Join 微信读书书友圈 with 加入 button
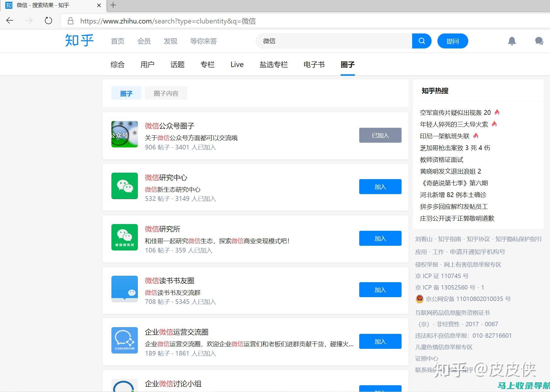550x392 pixels. 380,290
